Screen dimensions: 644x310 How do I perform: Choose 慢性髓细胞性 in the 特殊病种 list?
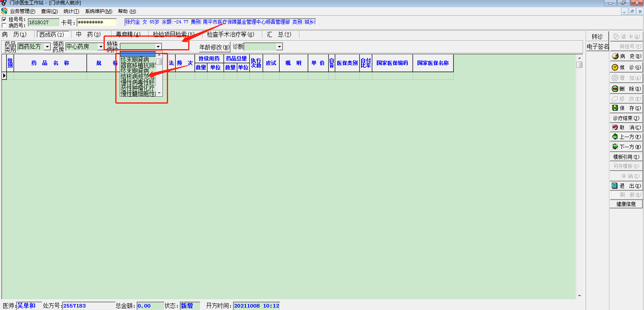(138, 94)
